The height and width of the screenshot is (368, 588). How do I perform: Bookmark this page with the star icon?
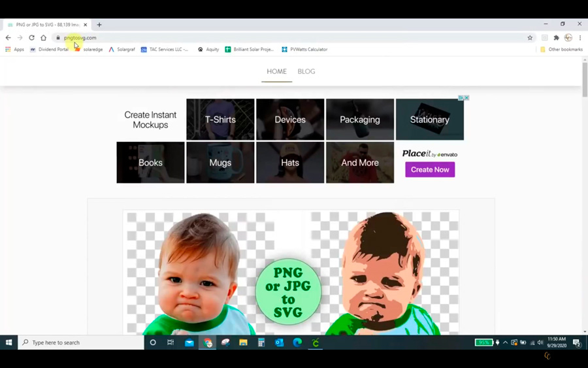530,37
